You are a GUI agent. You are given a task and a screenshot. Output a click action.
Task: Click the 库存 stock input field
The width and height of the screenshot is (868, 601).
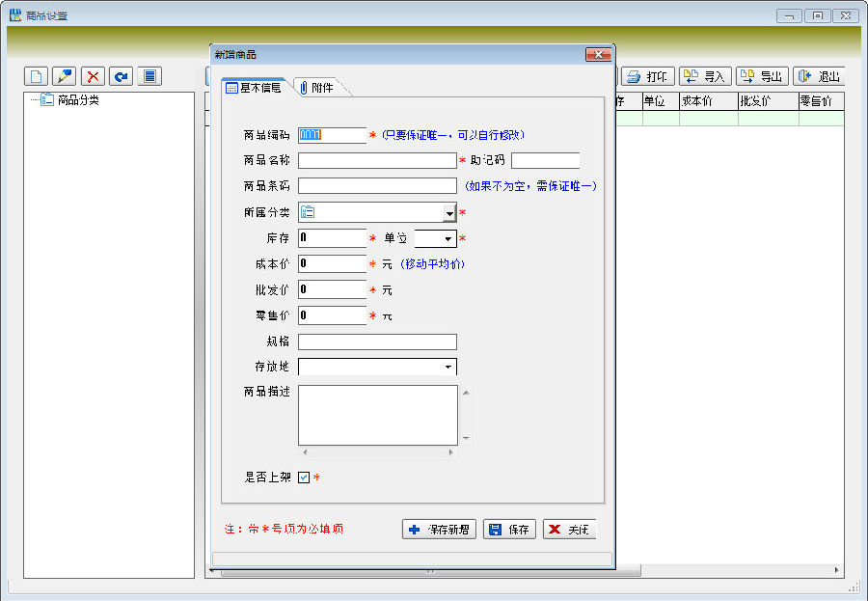(x=332, y=238)
